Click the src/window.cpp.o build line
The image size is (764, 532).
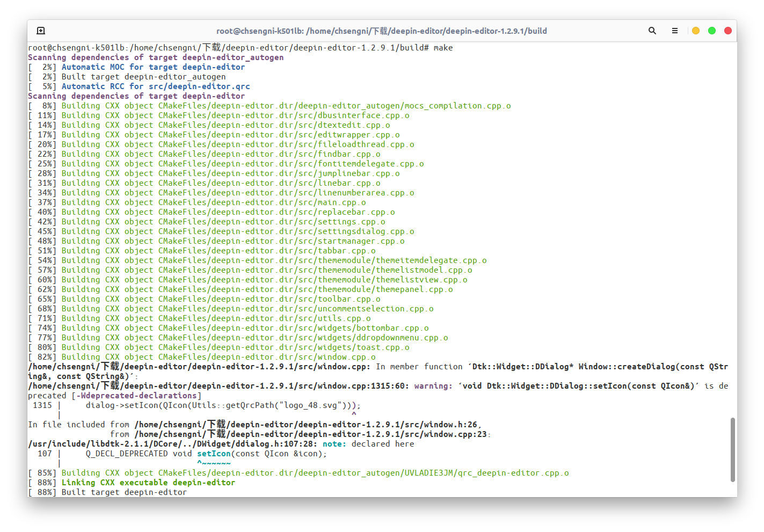pyautogui.click(x=202, y=357)
